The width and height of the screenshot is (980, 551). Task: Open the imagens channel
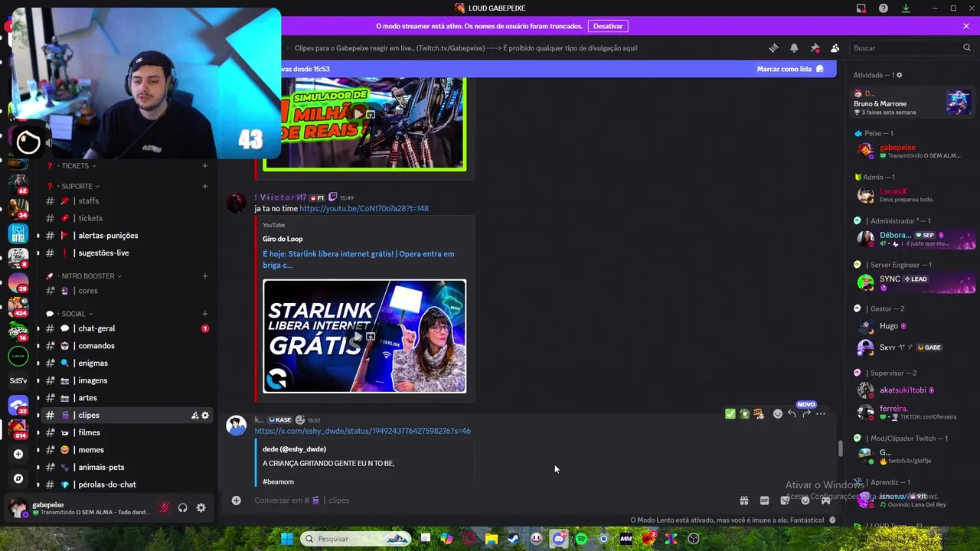pyautogui.click(x=126, y=380)
